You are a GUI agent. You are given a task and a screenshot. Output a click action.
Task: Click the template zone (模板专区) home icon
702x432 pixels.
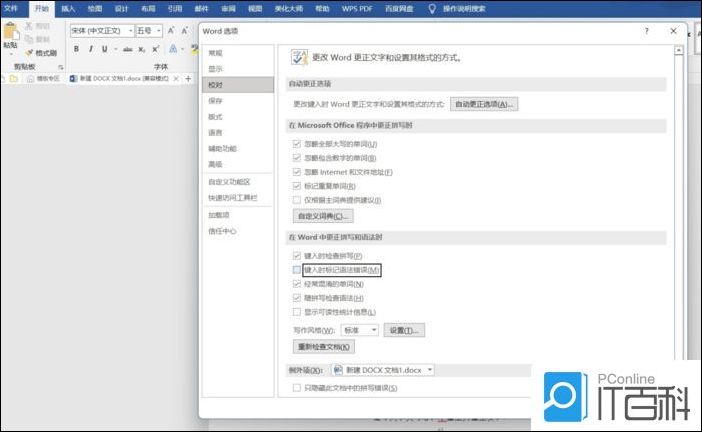pos(30,79)
